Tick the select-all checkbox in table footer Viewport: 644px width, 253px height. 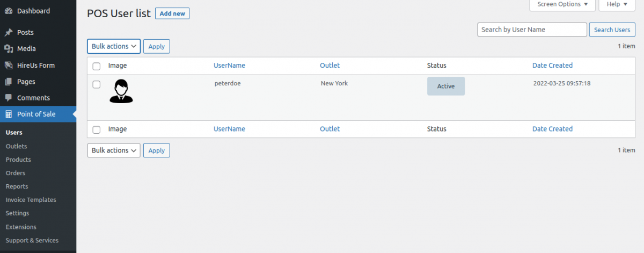tap(97, 129)
